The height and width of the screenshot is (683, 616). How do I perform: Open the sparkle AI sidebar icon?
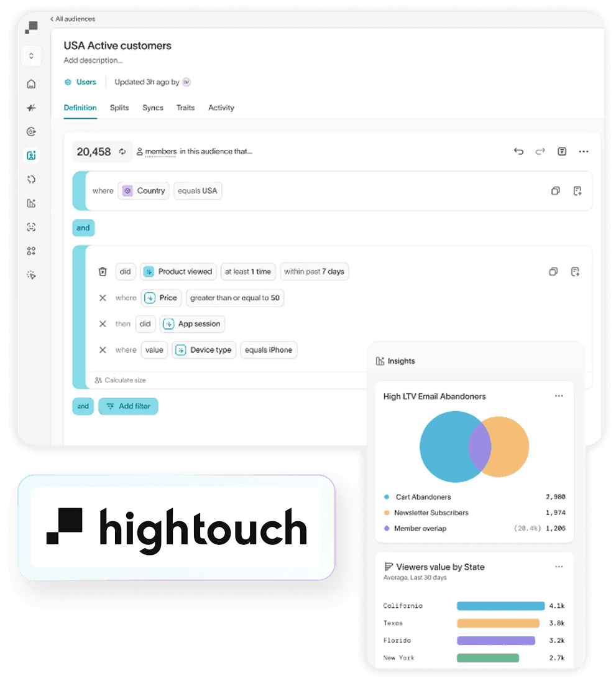coord(31,108)
